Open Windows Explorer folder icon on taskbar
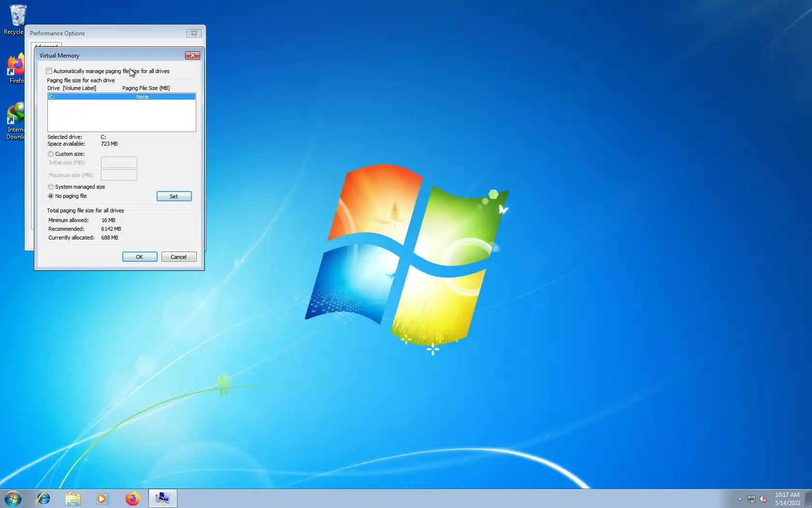The image size is (812, 508). point(73,498)
